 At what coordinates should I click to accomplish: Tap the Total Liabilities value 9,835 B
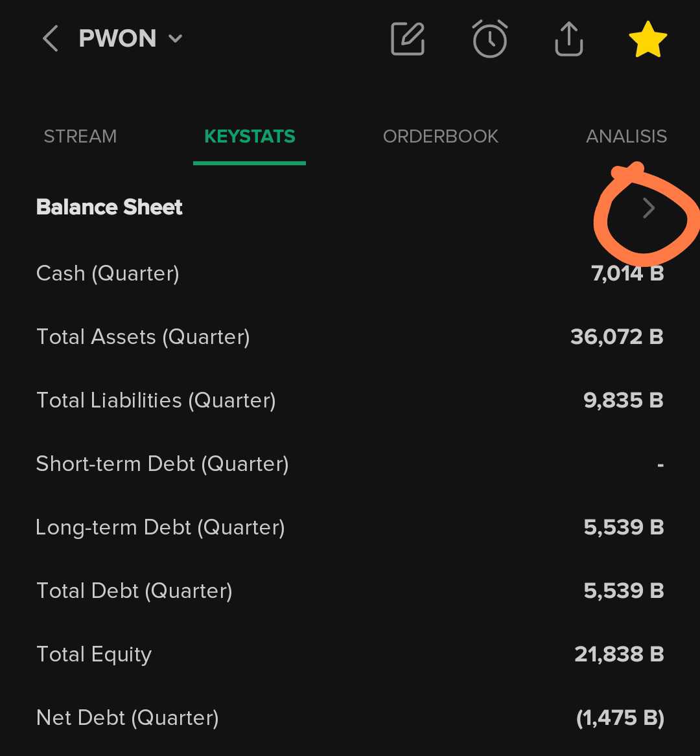click(624, 400)
